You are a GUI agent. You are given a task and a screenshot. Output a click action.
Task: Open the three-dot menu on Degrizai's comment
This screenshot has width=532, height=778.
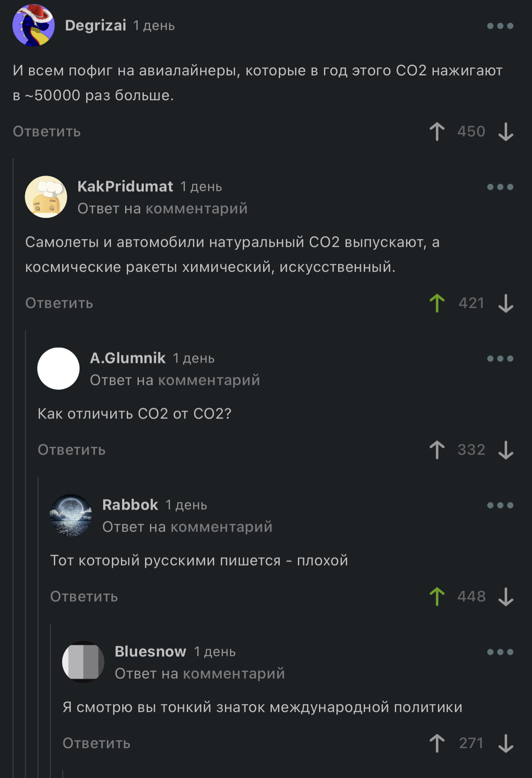pos(500,26)
